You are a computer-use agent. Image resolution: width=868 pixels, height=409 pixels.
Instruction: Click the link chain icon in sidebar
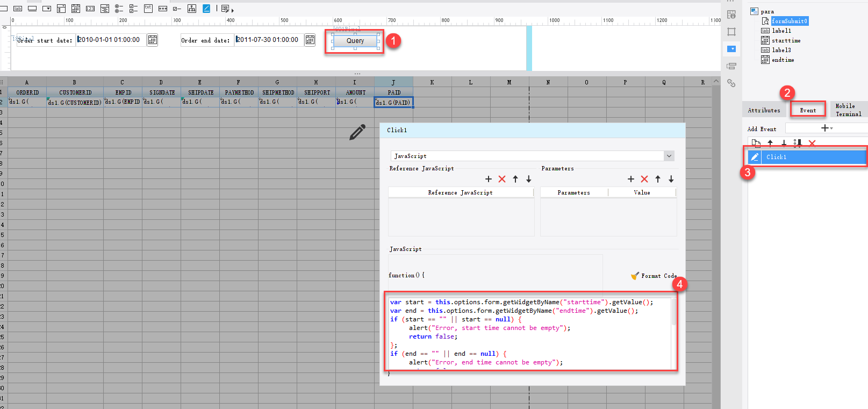click(x=731, y=83)
